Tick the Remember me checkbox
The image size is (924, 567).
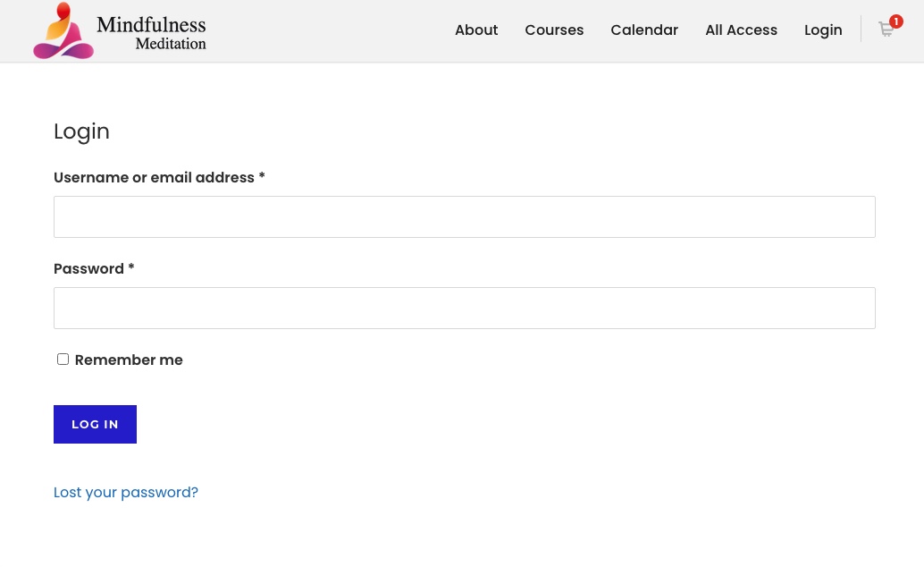[63, 360]
